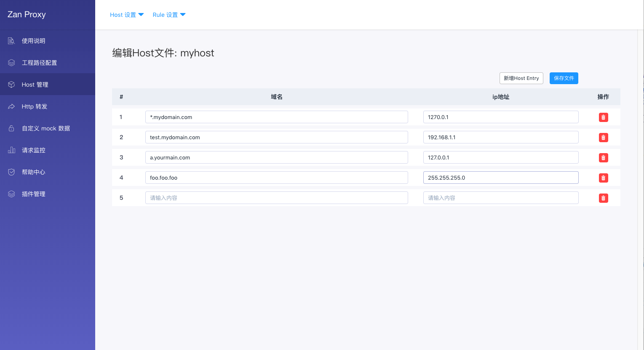The image size is (644, 350).
Task: Open Host 设置 menu in top bar
Action: [126, 14]
